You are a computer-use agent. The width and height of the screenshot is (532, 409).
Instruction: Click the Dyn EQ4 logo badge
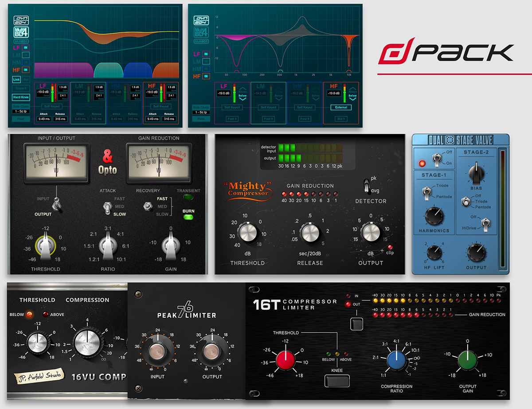[x=21, y=21]
